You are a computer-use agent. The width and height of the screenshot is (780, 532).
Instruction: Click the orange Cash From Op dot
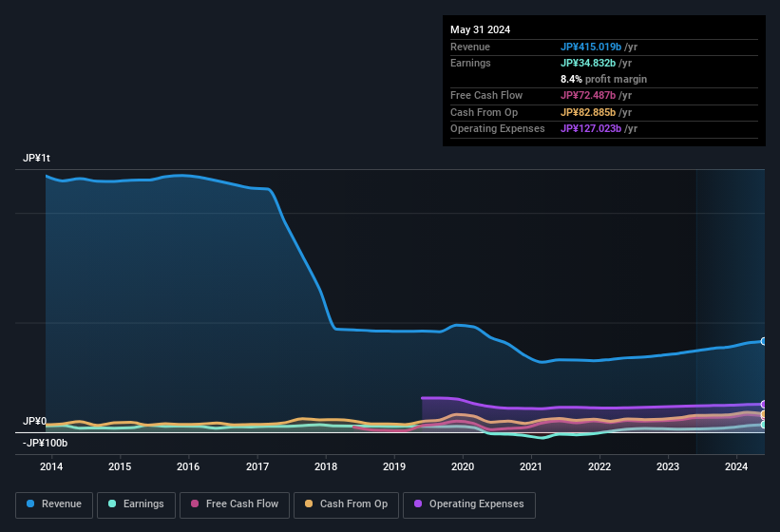tap(309, 504)
